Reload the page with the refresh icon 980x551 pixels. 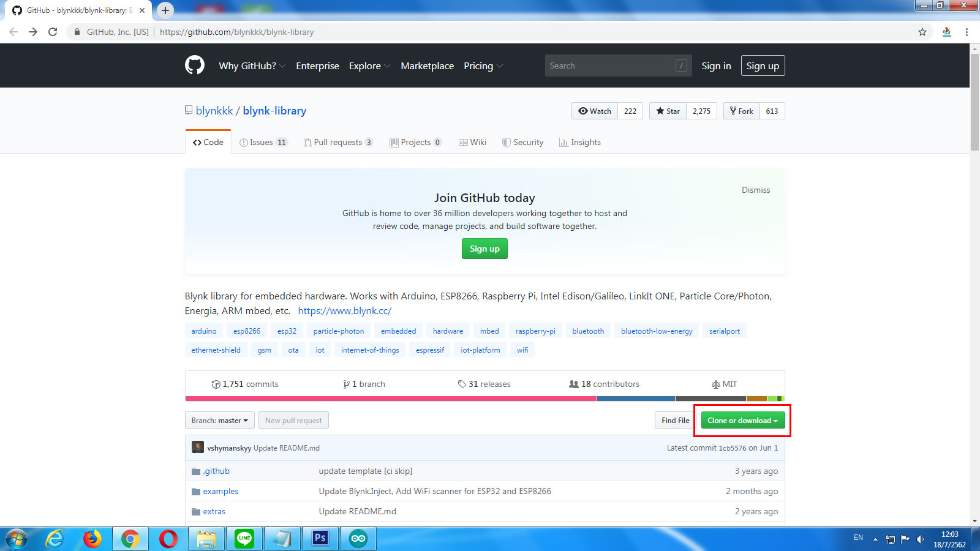tap(53, 32)
